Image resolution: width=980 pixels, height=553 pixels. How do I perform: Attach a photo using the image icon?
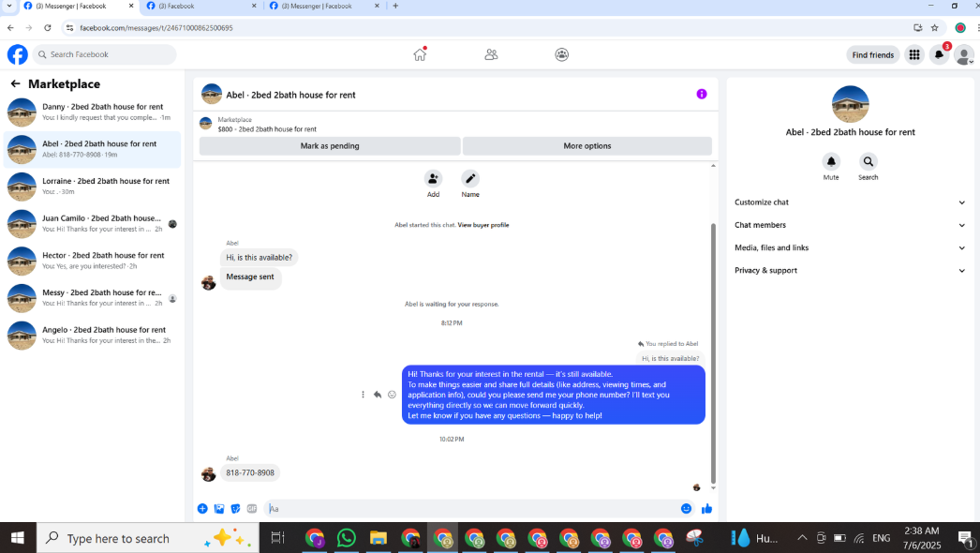pos(218,509)
